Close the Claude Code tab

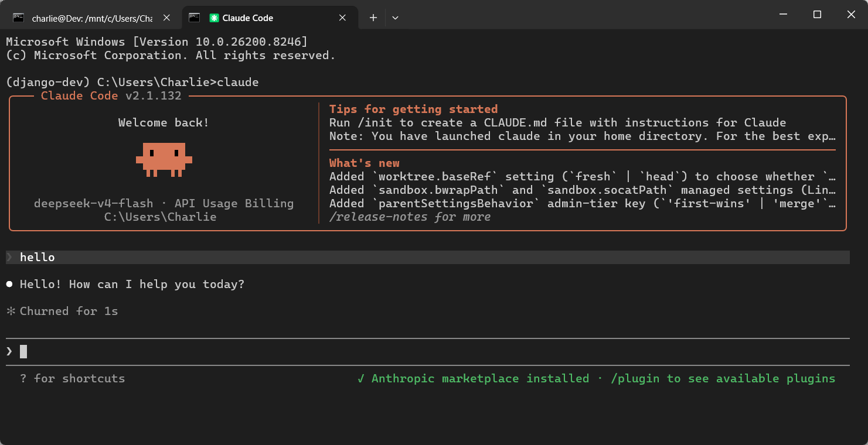click(x=343, y=18)
